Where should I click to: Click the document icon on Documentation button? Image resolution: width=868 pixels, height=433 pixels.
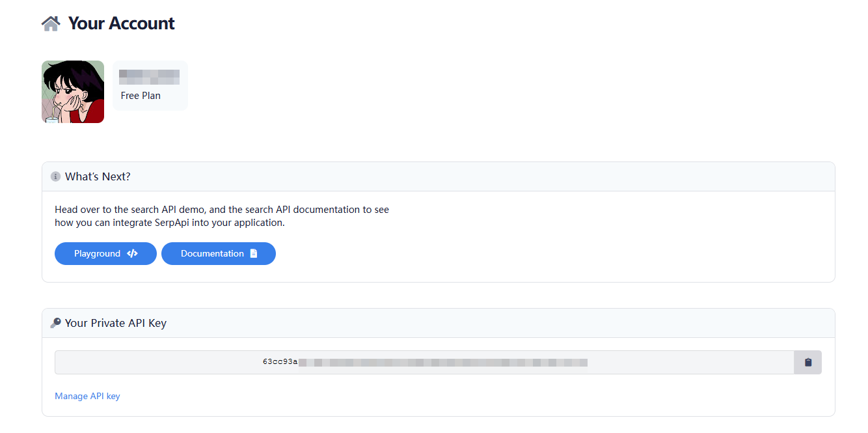[x=254, y=254]
